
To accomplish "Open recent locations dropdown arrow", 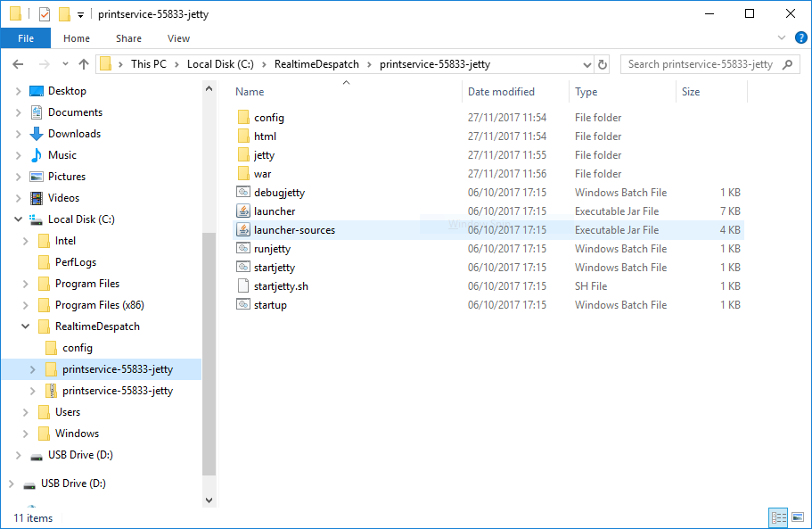I will coord(65,64).
